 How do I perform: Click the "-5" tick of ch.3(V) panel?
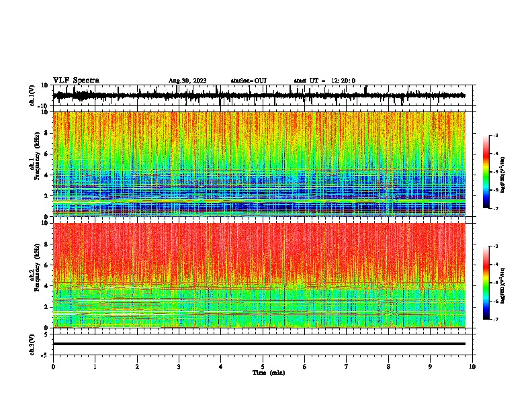46,355
